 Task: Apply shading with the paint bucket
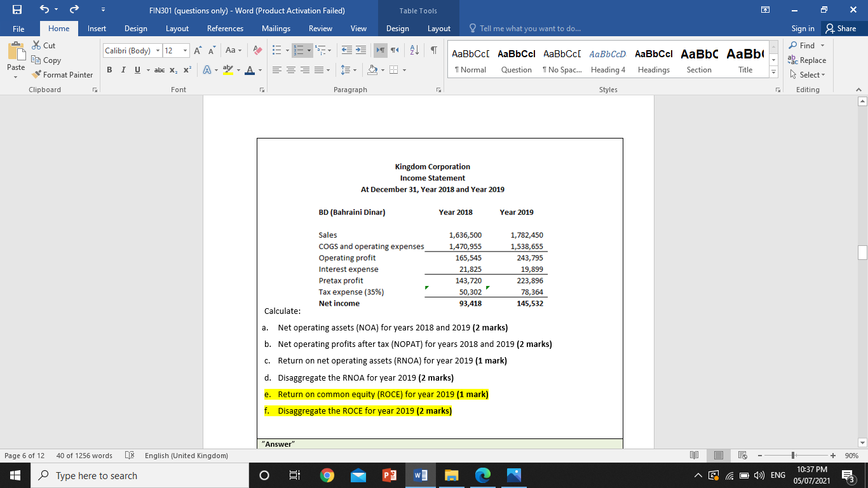coord(374,69)
